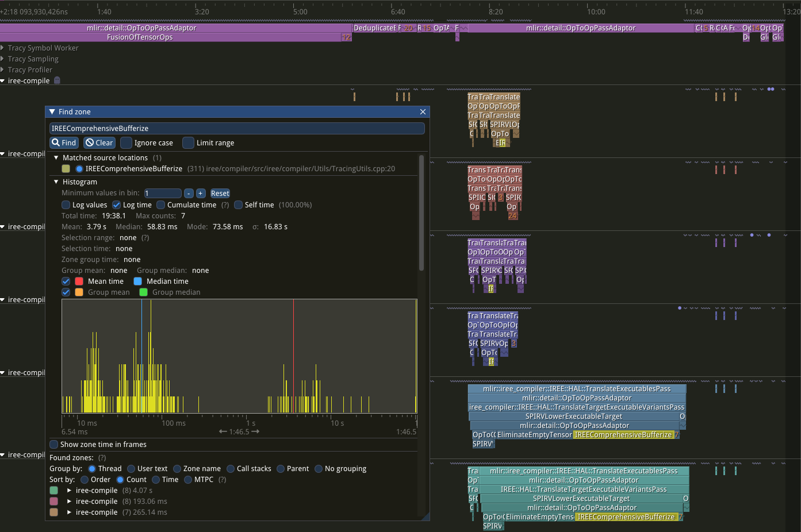Click the help marker beside MTPC
Viewport: 801px width, 532px height.
pyautogui.click(x=223, y=479)
